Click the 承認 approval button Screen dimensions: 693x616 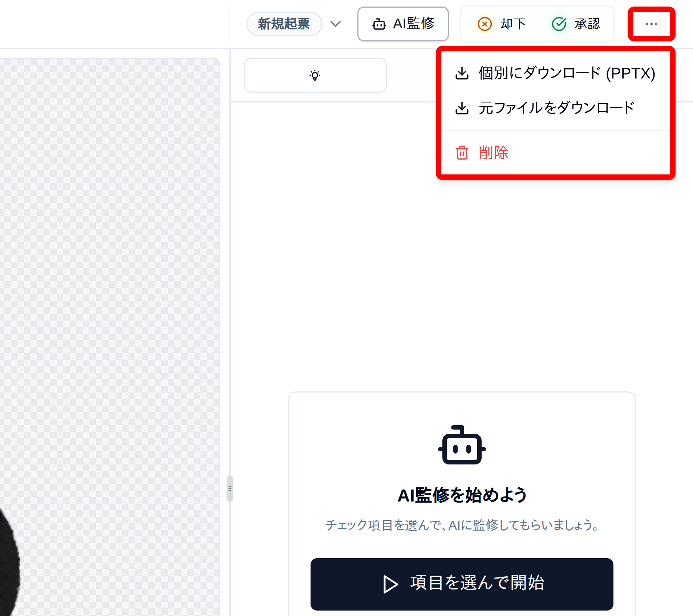[577, 23]
